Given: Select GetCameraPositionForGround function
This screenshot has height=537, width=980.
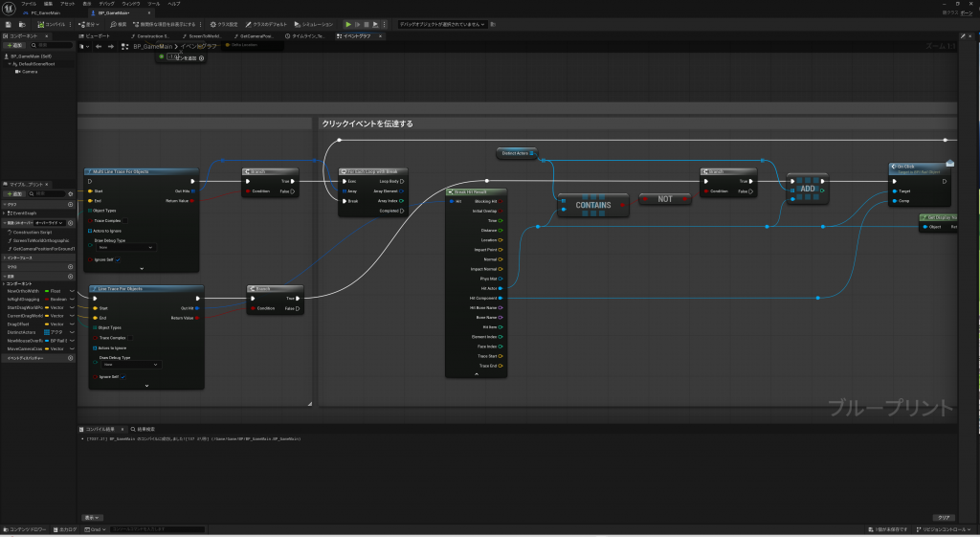Looking at the screenshot, I should point(42,249).
